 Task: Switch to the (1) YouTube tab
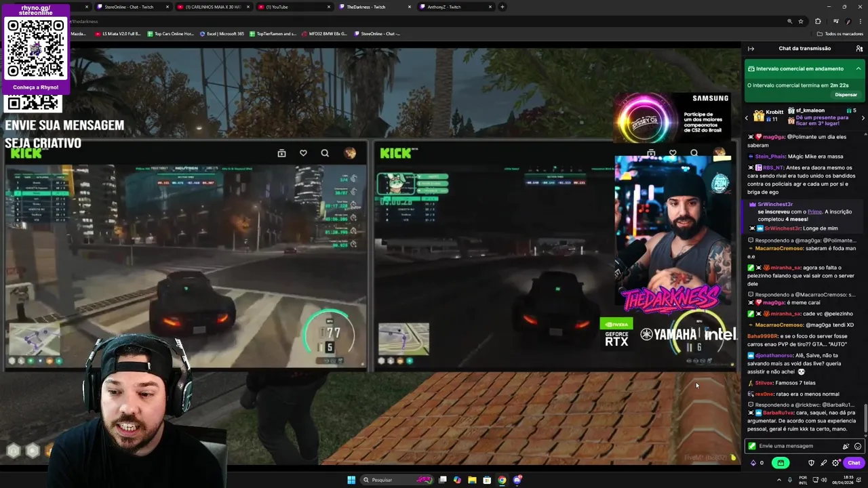(294, 7)
